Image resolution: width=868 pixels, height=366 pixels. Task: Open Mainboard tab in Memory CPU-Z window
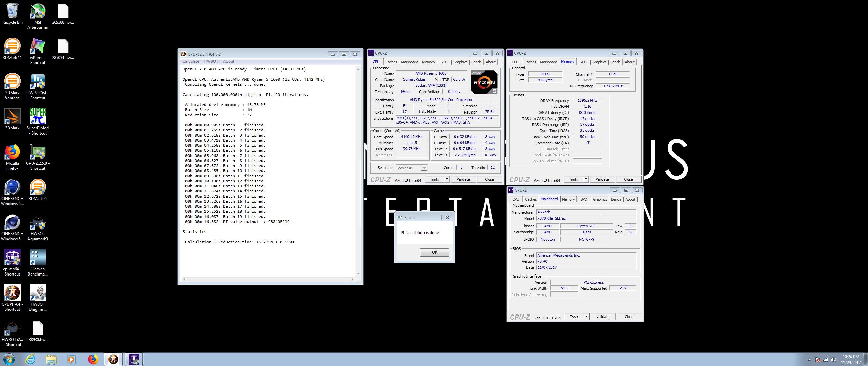click(548, 62)
